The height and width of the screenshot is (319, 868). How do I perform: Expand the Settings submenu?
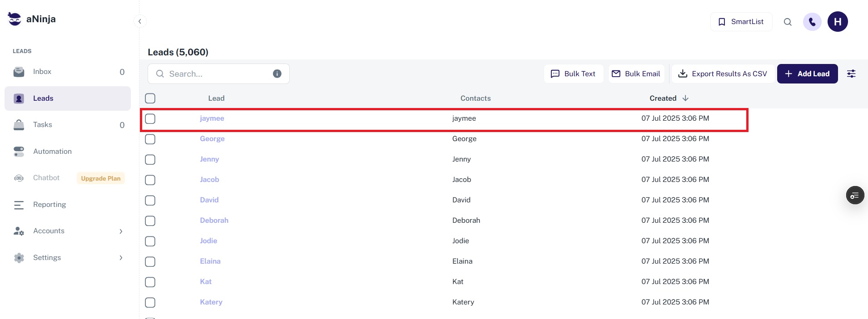coord(121,258)
